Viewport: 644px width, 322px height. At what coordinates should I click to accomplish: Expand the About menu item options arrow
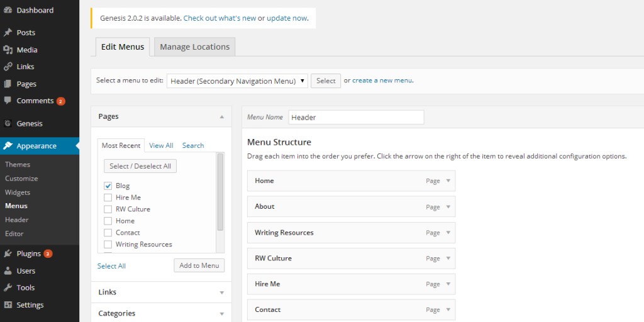[448, 206]
